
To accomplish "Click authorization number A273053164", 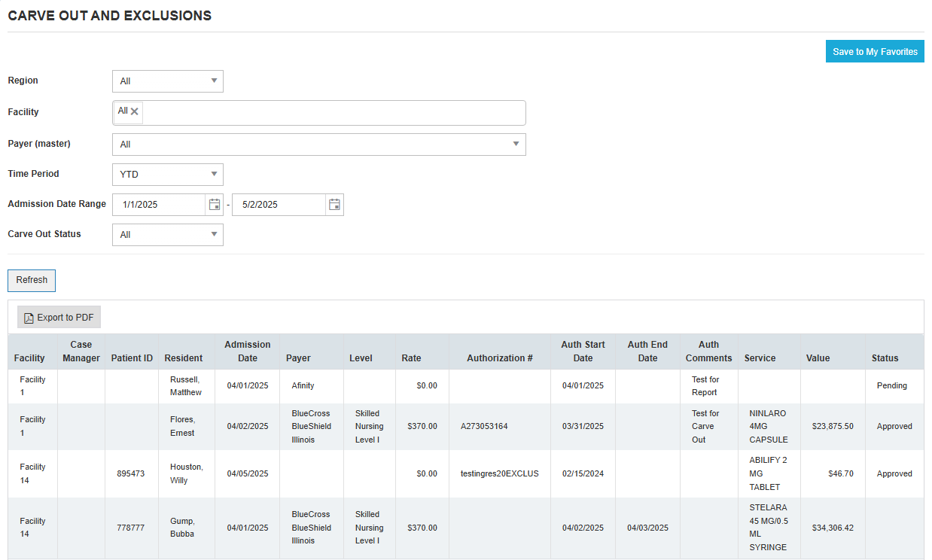I will point(484,427).
